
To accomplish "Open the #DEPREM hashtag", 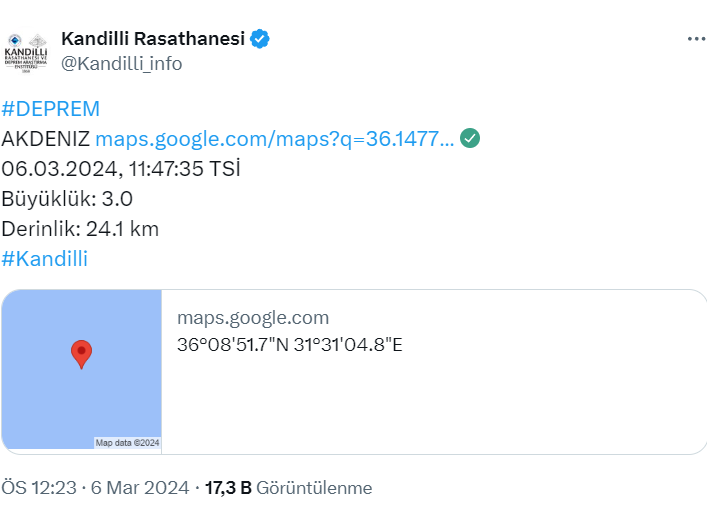I will (x=51, y=109).
